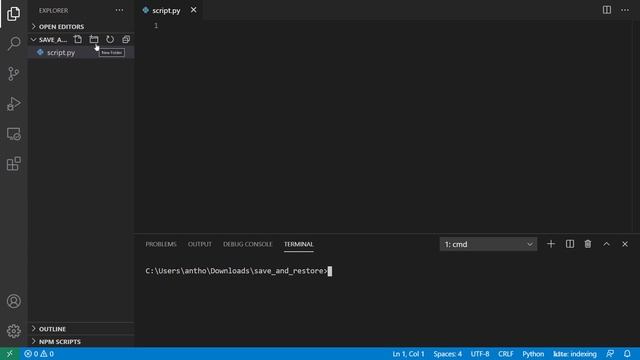
Task: Click the New Folder icon in explorer
Action: click(94, 39)
